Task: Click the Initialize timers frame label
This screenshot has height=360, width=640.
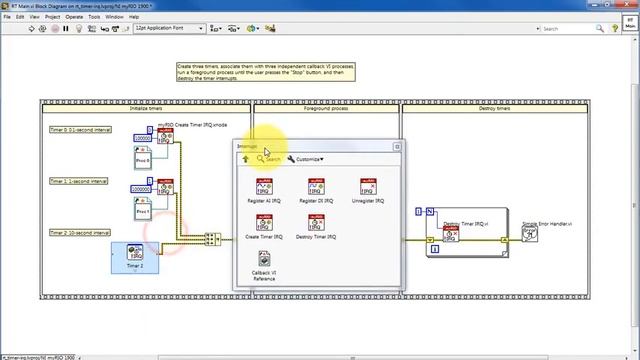Action: point(146,109)
